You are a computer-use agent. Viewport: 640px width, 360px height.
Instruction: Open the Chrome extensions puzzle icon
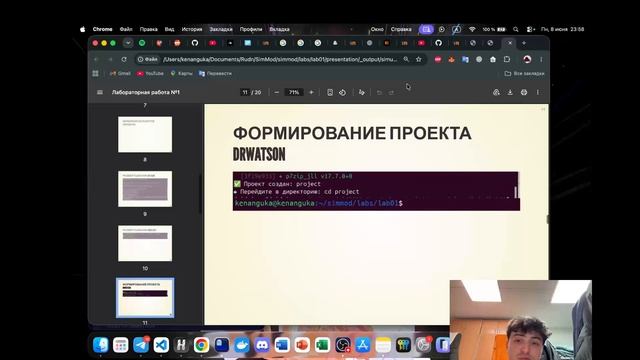click(507, 59)
